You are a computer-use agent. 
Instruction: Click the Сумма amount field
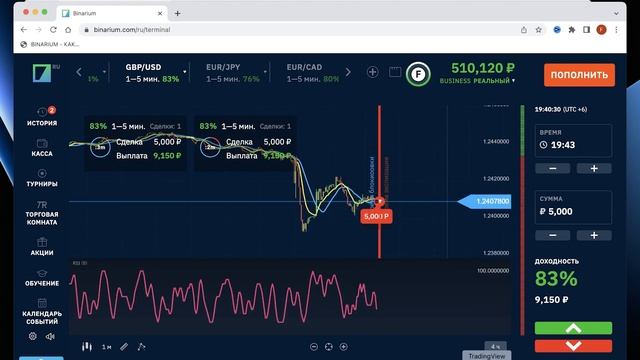tap(573, 207)
